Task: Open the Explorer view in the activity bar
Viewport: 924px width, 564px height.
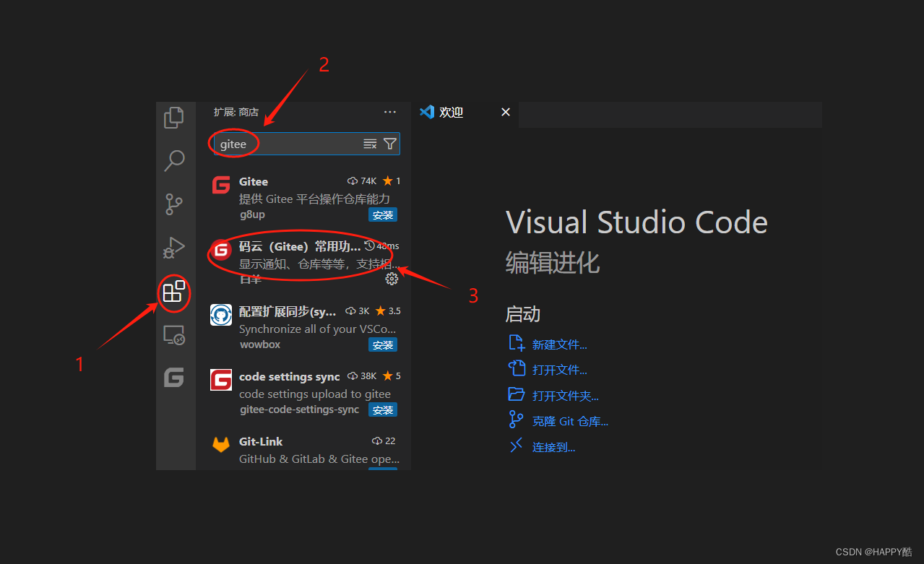Action: (173, 117)
